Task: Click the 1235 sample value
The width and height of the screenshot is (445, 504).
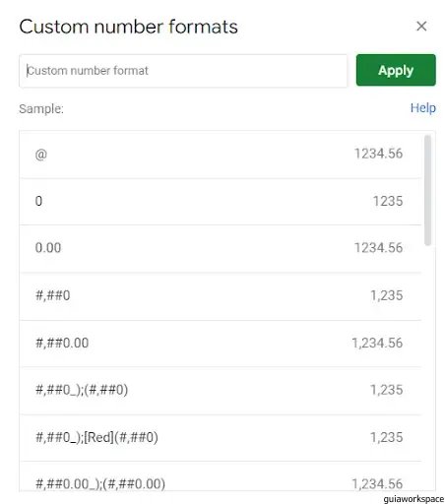Action: [x=388, y=201]
